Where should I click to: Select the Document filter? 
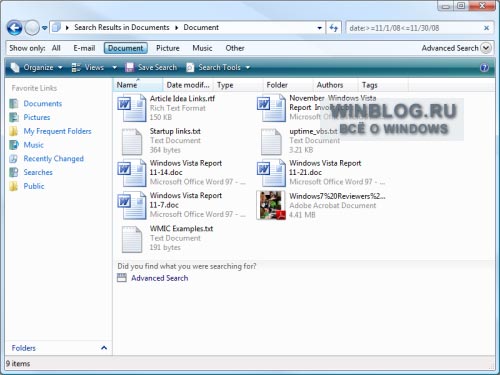pyautogui.click(x=126, y=48)
